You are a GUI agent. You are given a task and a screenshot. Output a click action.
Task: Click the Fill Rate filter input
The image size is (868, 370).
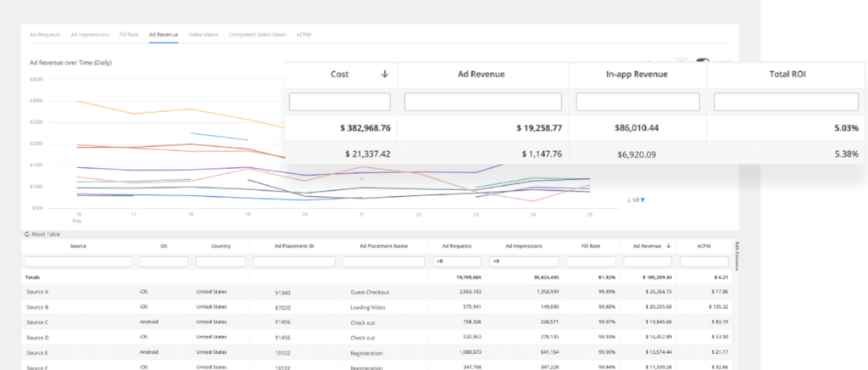click(591, 261)
